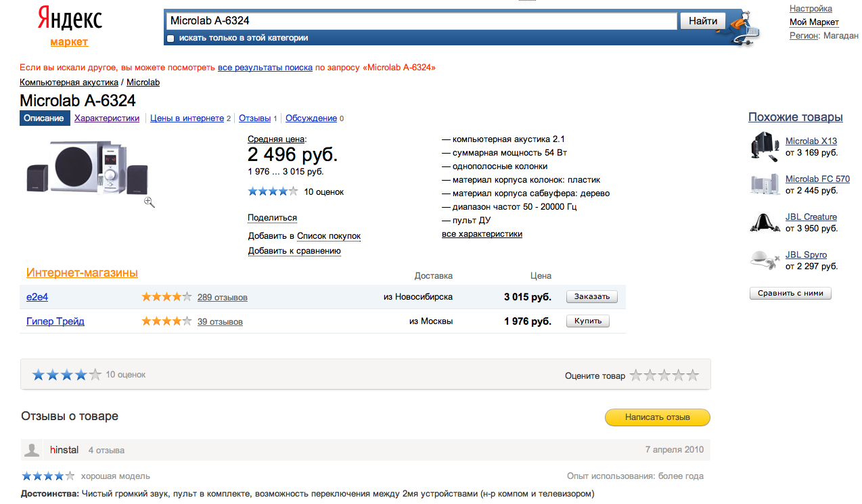Enable 'искать только в этой категории' checkbox
The width and height of the screenshot is (862, 504).
point(171,39)
